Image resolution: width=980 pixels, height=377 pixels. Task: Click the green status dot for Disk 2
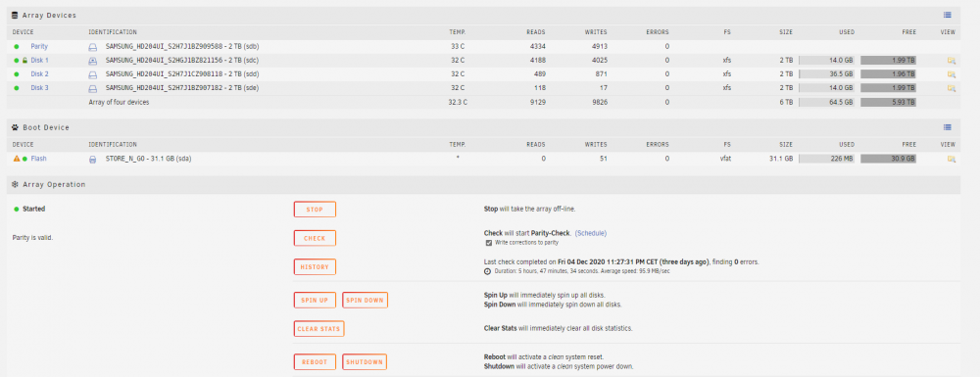(x=17, y=74)
